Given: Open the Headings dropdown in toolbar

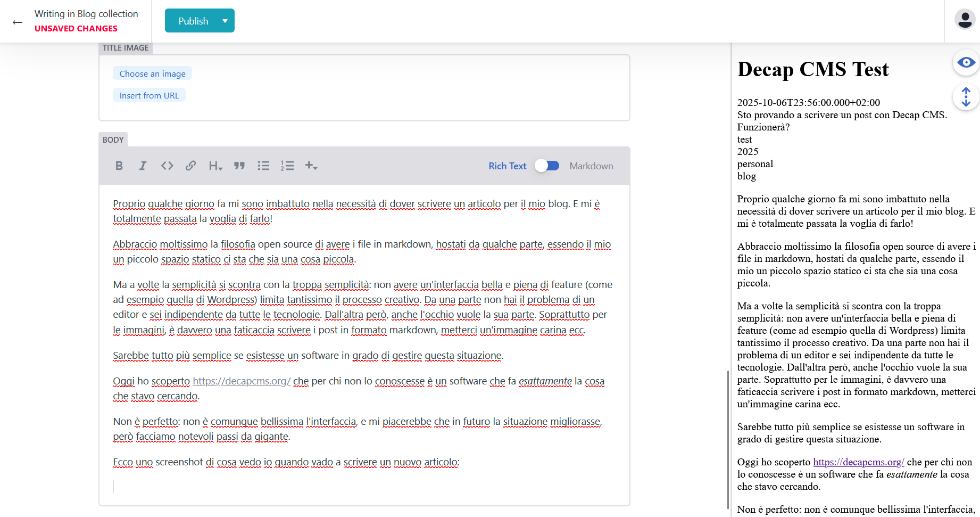Looking at the screenshot, I should coord(215,166).
